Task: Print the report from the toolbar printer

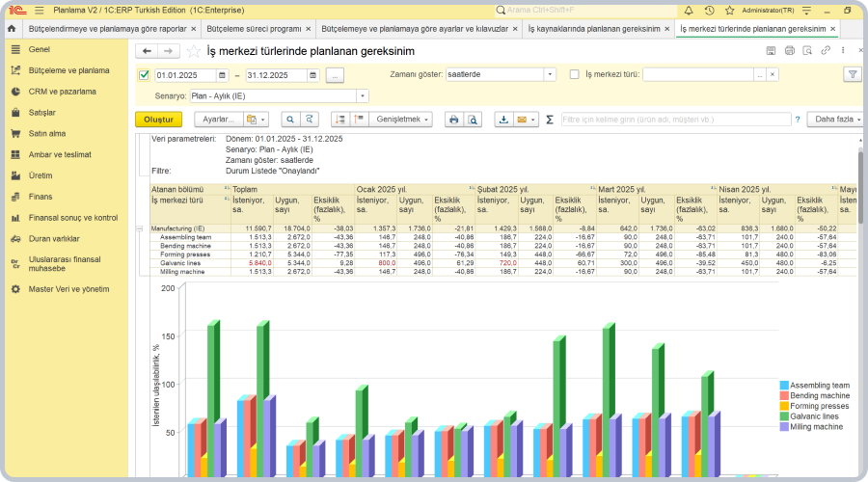Action: [x=454, y=119]
